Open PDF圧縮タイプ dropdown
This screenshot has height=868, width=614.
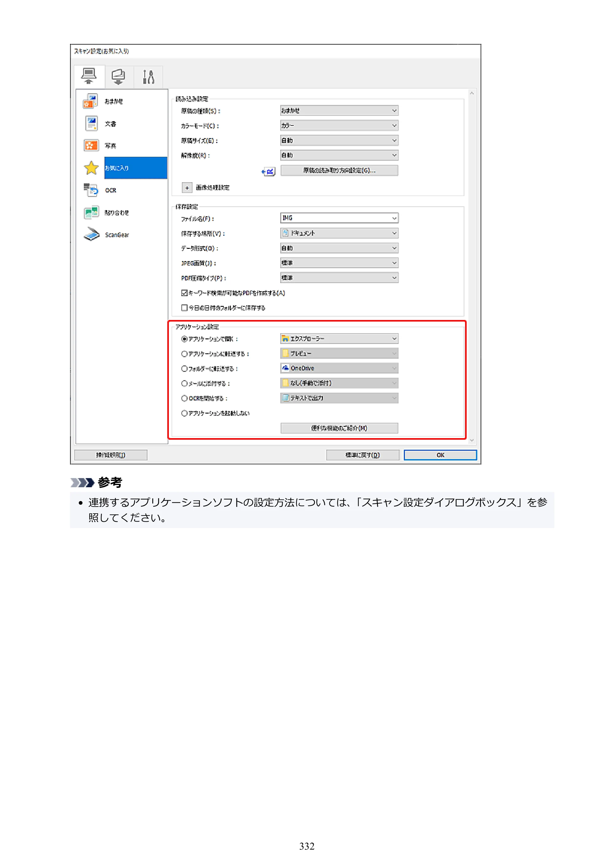tap(339, 277)
